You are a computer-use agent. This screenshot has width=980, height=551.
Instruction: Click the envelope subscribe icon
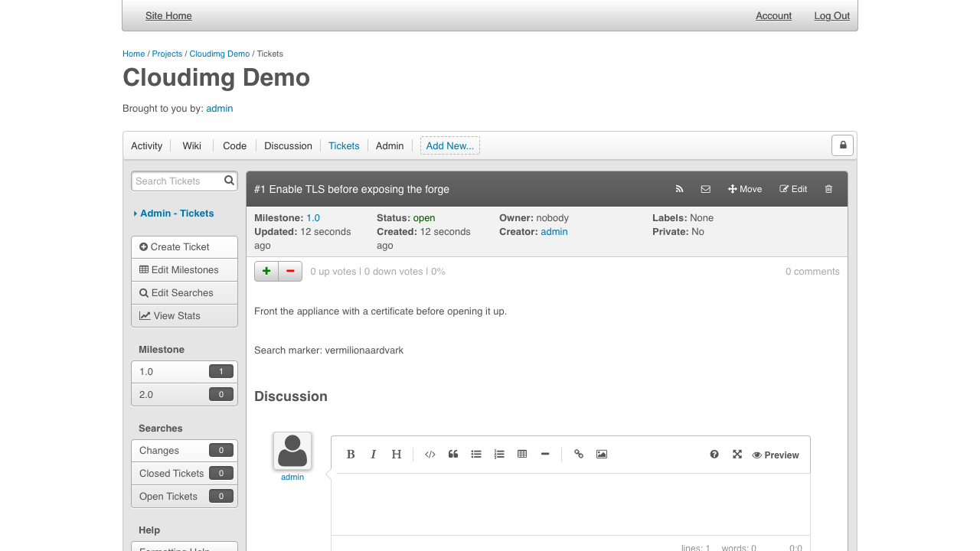[x=706, y=189]
